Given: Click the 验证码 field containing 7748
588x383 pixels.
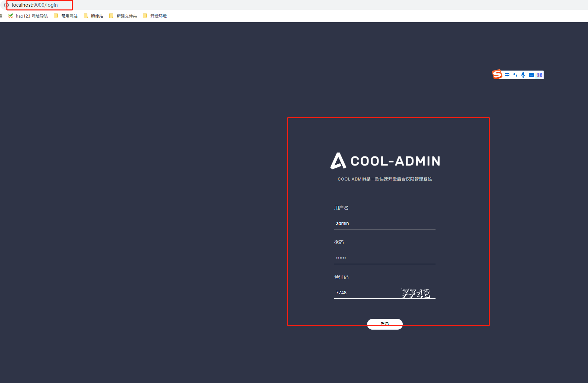Looking at the screenshot, I should click(366, 293).
